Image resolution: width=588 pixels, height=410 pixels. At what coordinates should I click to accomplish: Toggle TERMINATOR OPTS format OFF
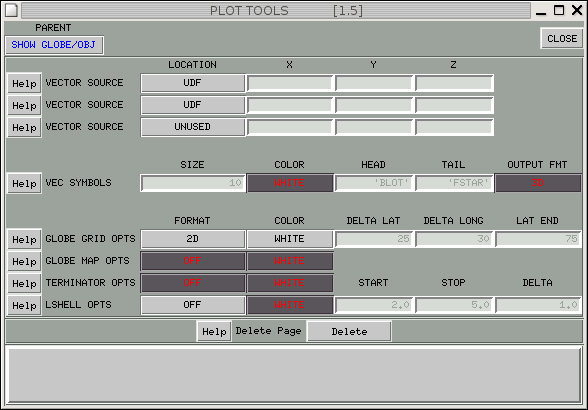[x=193, y=283]
